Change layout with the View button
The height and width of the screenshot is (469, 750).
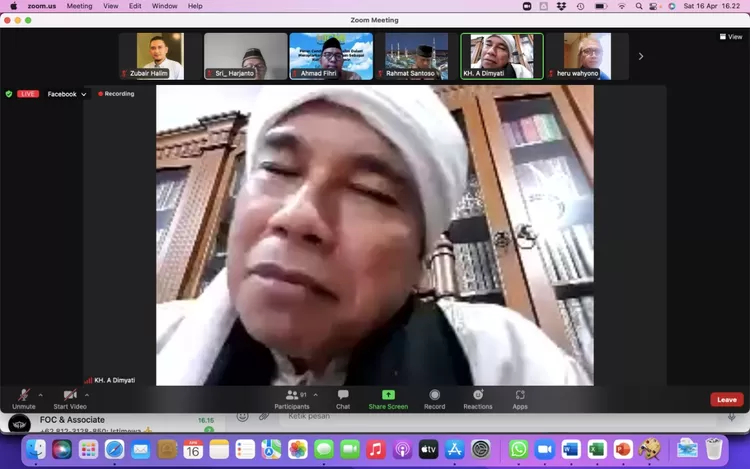point(731,37)
